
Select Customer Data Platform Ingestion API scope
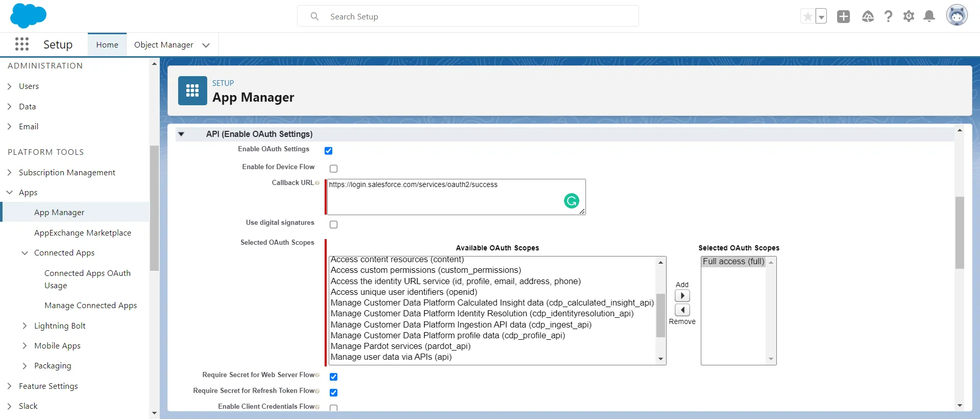(461, 325)
